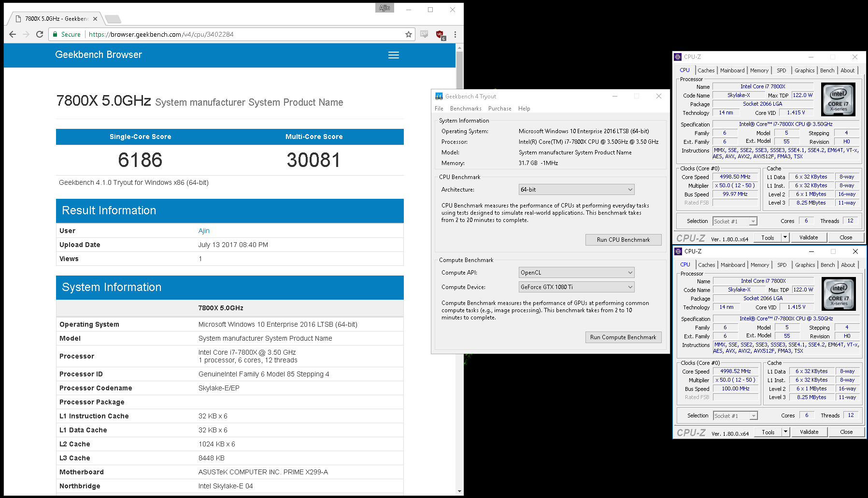This screenshot has width=868, height=498.
Task: Click Core Speed 4998.50 MHz in upper CPU-Z
Action: click(735, 177)
